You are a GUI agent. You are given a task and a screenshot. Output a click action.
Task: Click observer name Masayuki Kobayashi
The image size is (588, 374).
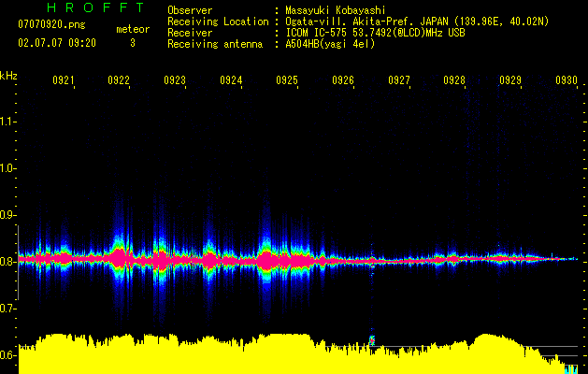click(x=336, y=10)
